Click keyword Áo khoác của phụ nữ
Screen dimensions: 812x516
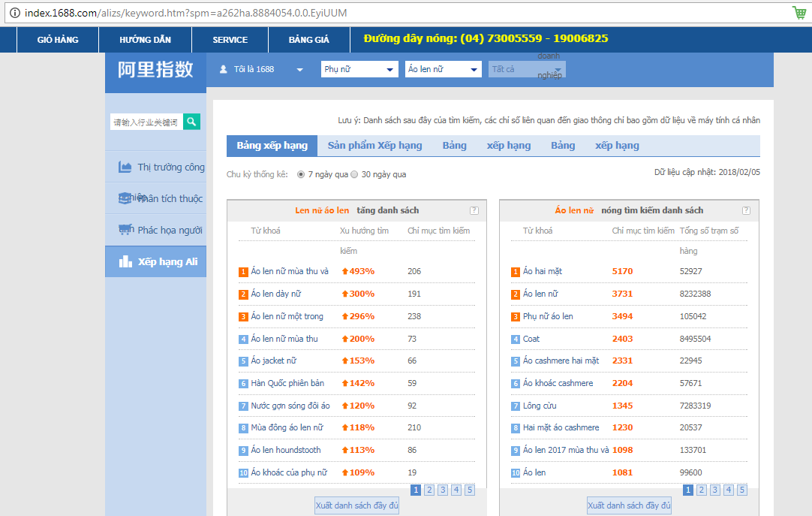(289, 472)
